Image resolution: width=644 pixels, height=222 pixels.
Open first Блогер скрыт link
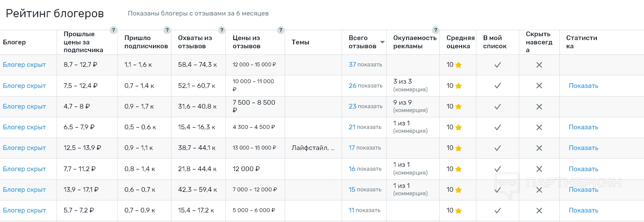tap(24, 65)
